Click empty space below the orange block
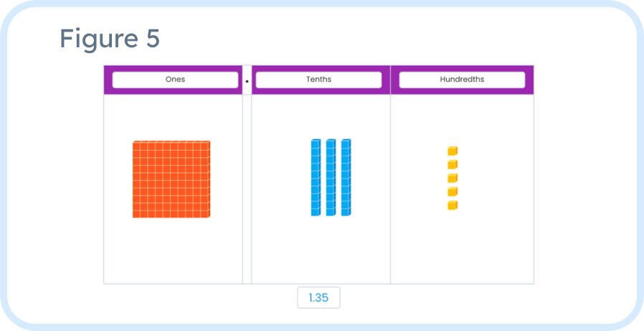 click(172, 251)
